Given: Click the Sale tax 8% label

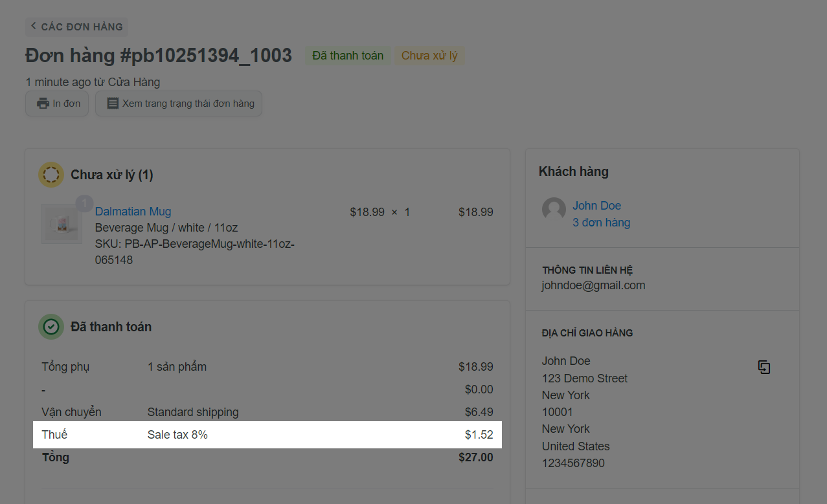Looking at the screenshot, I should [177, 435].
